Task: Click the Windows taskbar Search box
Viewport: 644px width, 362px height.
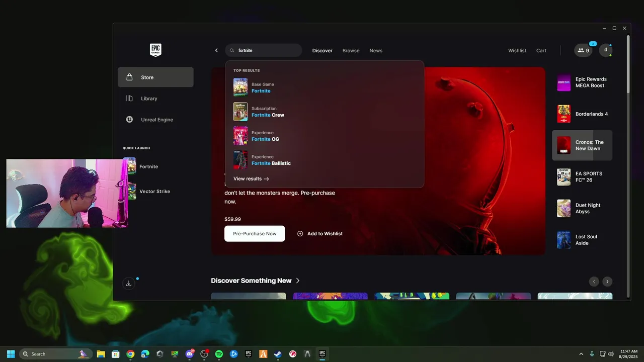Action: 56,354
